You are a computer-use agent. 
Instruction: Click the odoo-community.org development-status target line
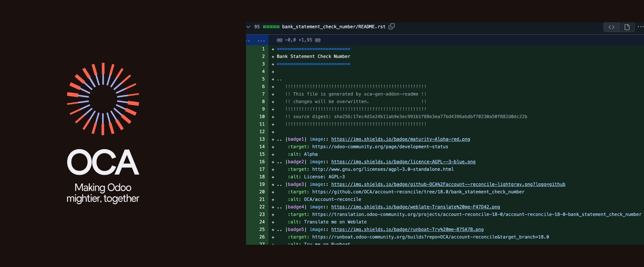point(368,147)
